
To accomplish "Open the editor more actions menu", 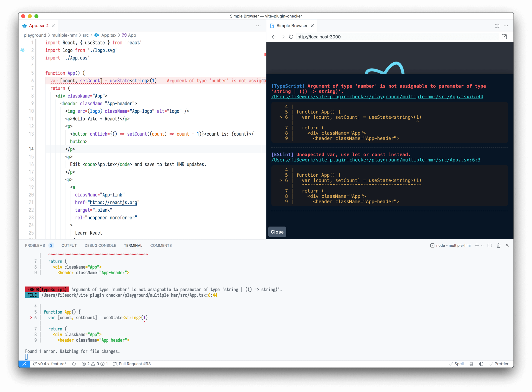I will [x=258, y=26].
